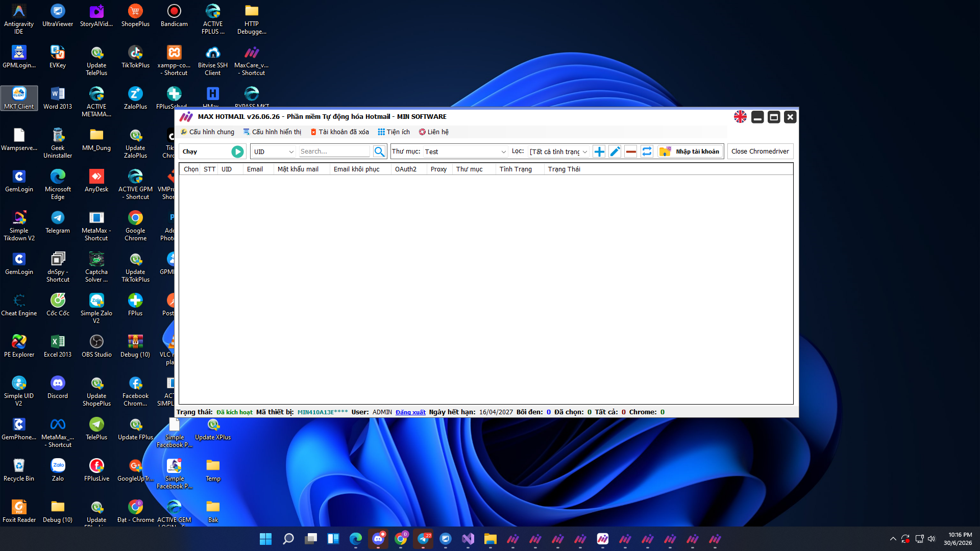Screen dimensions: 980x551
Task: Select the MKT Client desktop icon
Action: click(19, 98)
